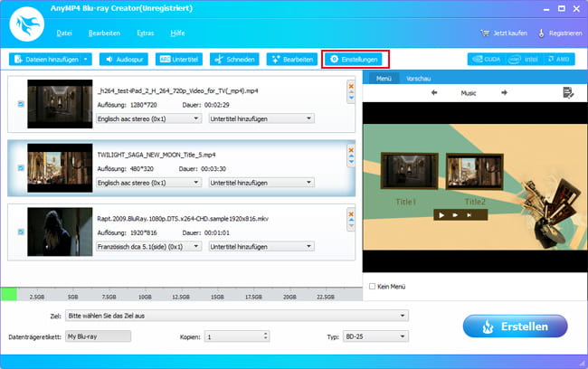Viewport: 588px width, 369px height.
Task: Click the Datenträgeretikett input field
Action: [99, 336]
